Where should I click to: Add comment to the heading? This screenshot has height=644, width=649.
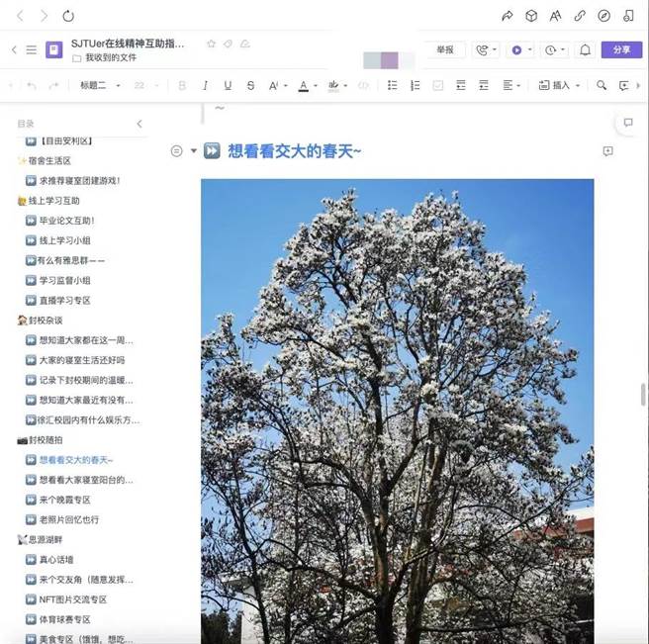tap(607, 151)
